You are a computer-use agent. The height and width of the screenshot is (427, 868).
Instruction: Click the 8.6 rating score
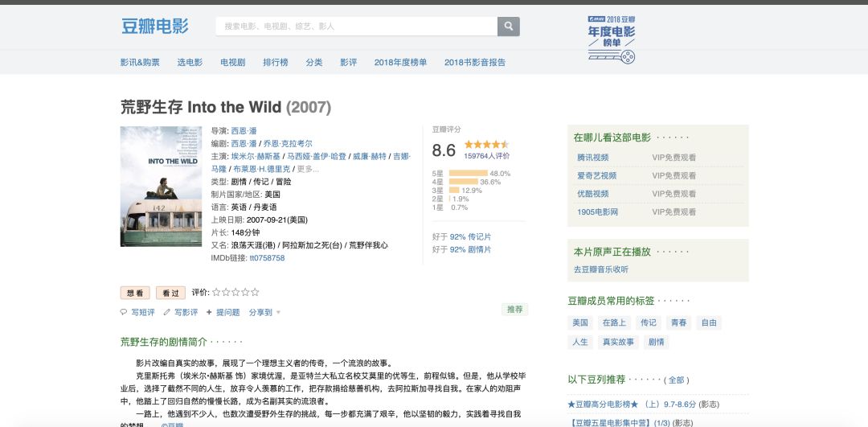[444, 150]
